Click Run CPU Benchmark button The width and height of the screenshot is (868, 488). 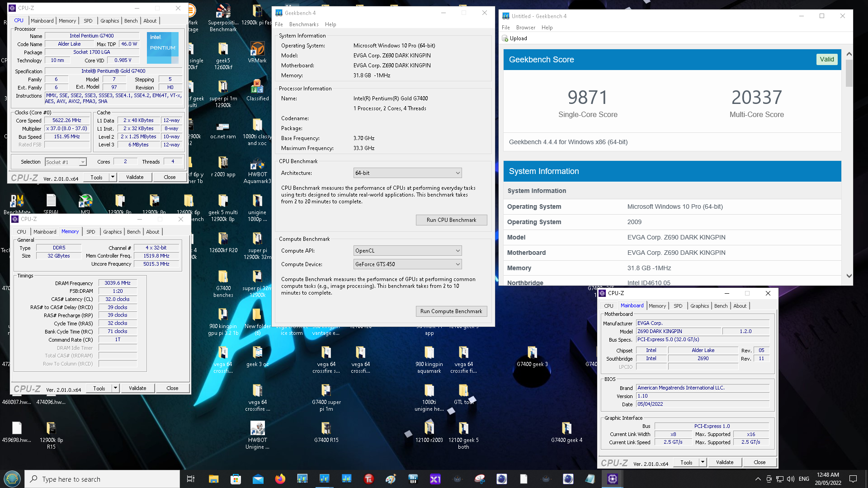click(451, 220)
